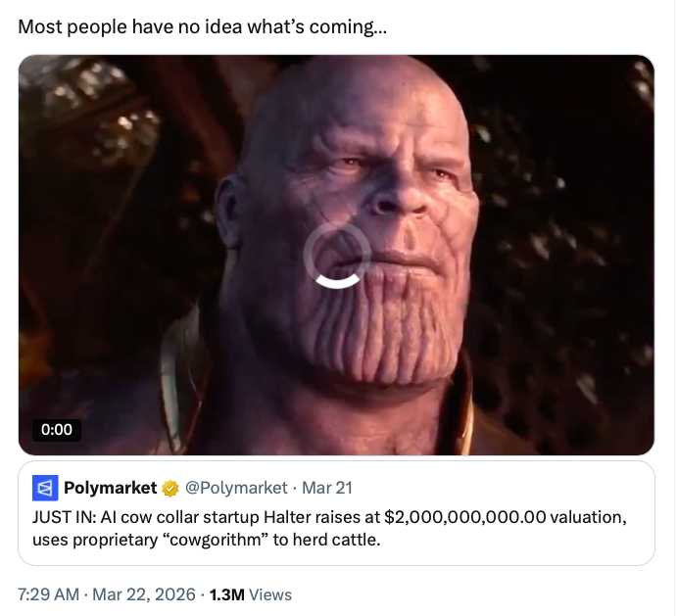
Task: Click the Mar 22, 2026 post date
Action: pyautogui.click(x=147, y=594)
